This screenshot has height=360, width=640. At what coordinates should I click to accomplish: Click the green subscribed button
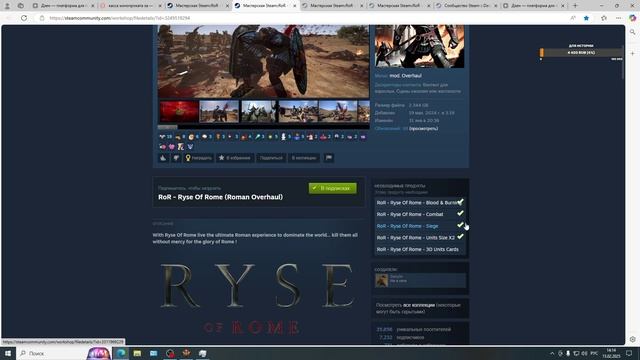pos(333,188)
